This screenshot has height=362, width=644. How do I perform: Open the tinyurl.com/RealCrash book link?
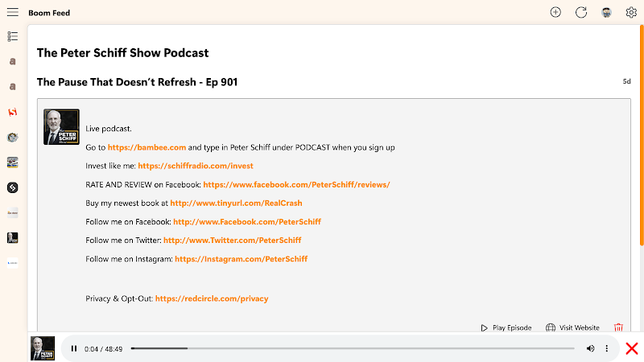[x=236, y=204]
